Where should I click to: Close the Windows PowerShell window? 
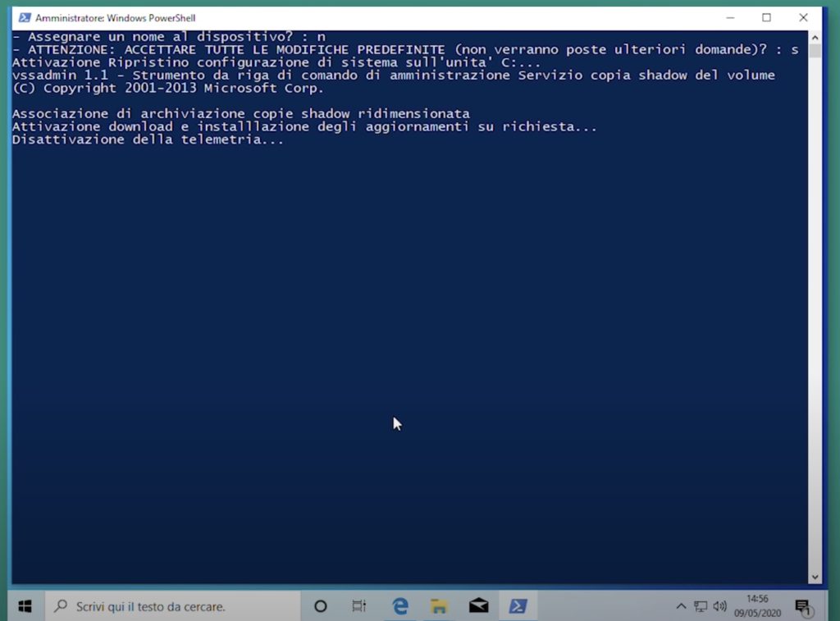click(803, 17)
